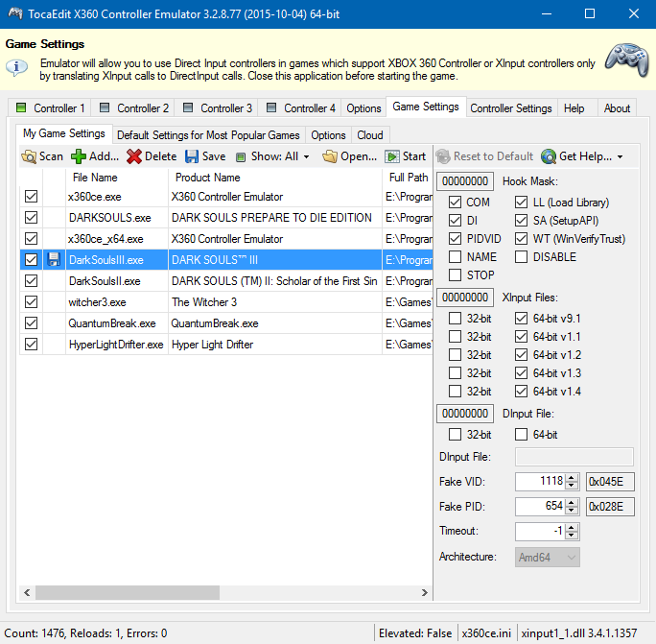This screenshot has height=644, width=656.
Task: Click the Show All filter icon
Action: tap(241, 157)
